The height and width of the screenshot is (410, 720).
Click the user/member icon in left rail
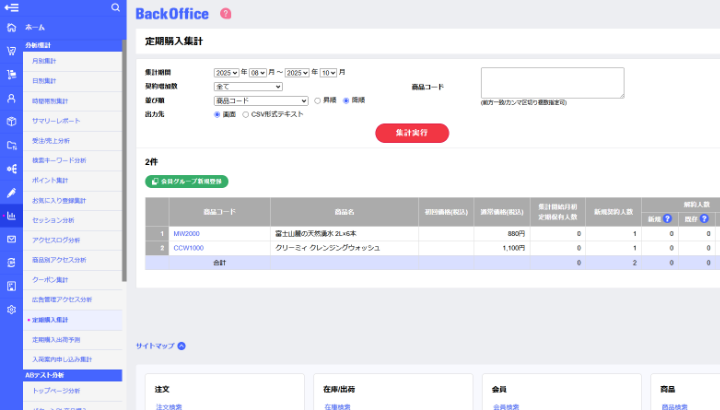point(11,98)
